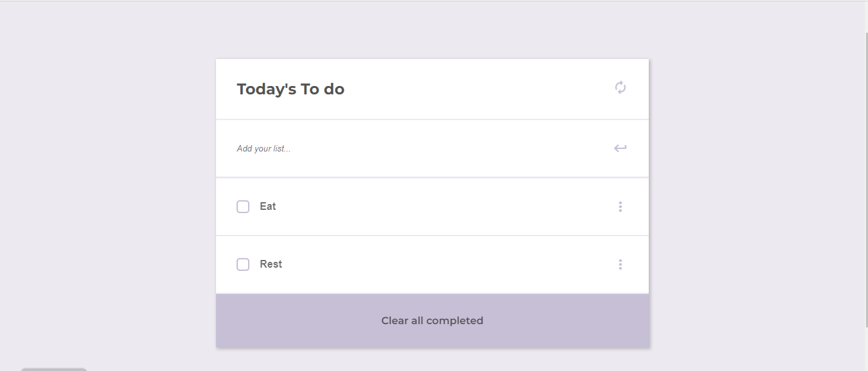
Task: Select the Eat task label
Action: click(268, 207)
